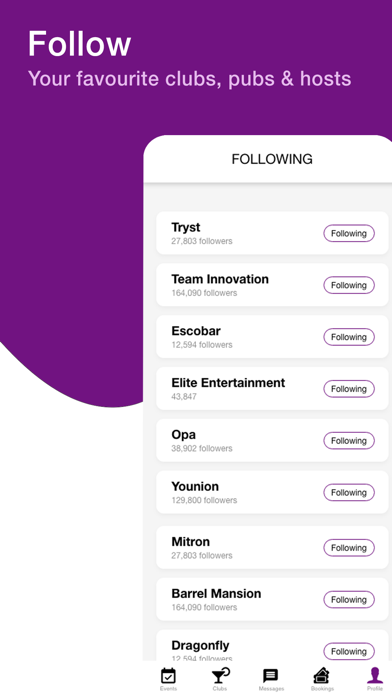Toggle Following button for Team Innovation
Viewport: 392px width, 696px height.
click(349, 285)
